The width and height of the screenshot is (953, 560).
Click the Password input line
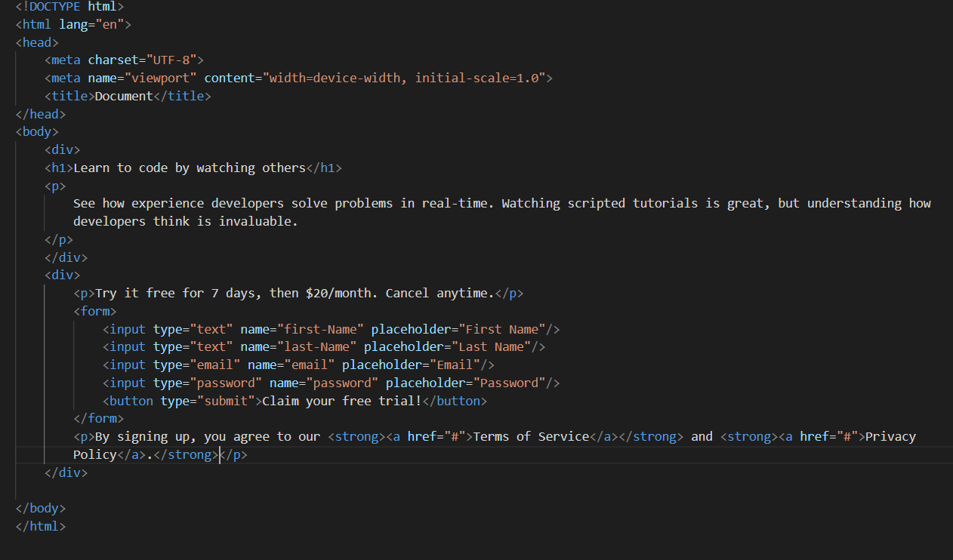click(x=332, y=383)
